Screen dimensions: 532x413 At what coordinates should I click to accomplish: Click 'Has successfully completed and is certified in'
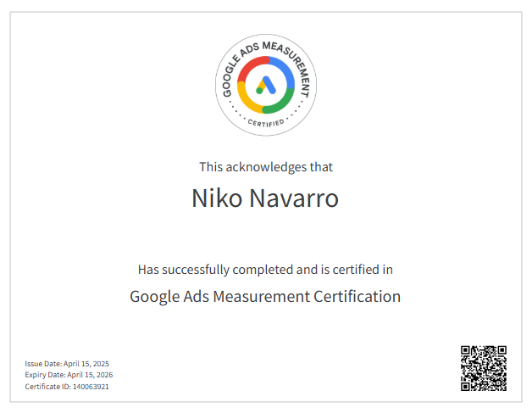265,270
